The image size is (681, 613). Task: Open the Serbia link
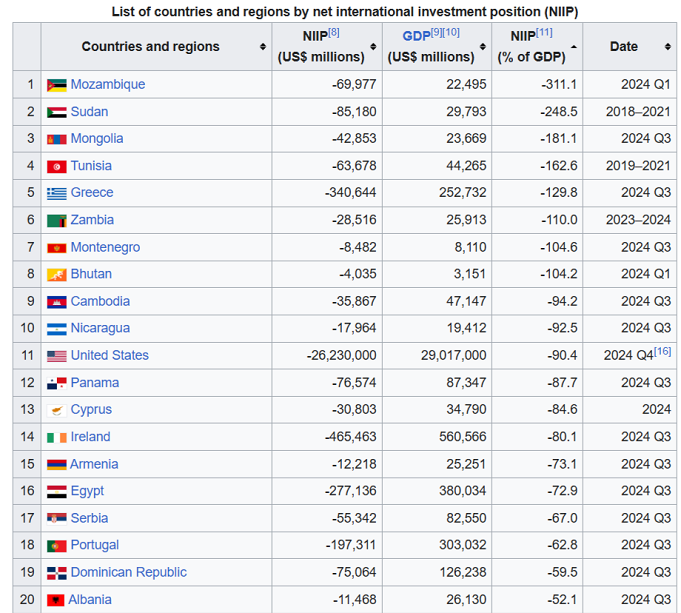(x=89, y=518)
